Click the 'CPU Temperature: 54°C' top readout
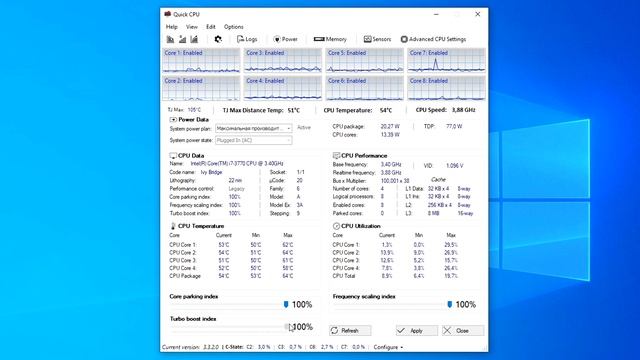The image size is (640, 360). [358, 110]
